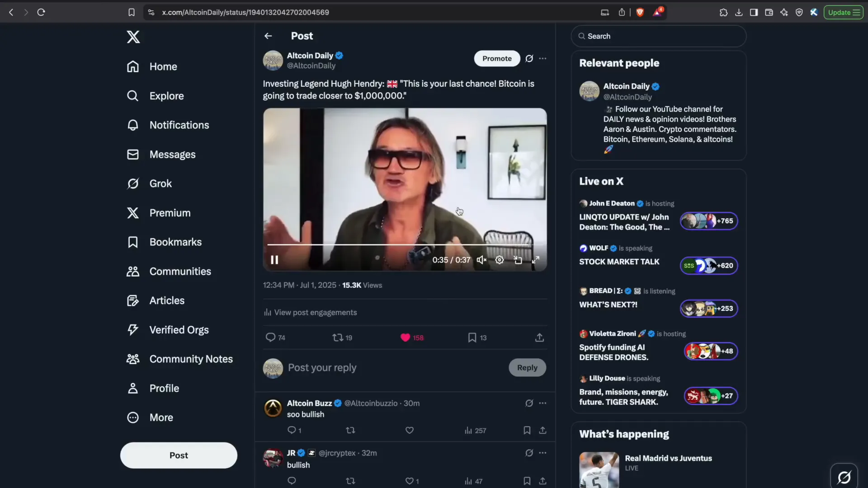Open more options on Altcoin Buzz's reply
Screen dimensions: 868x488
coord(542,403)
